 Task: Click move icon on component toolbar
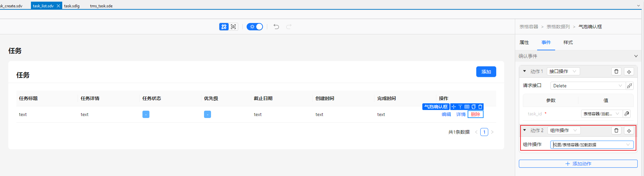(x=454, y=107)
